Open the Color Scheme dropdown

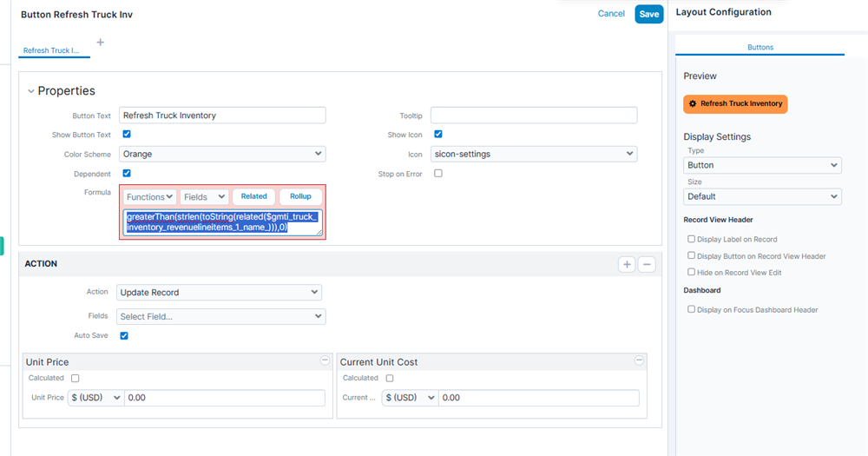222,154
